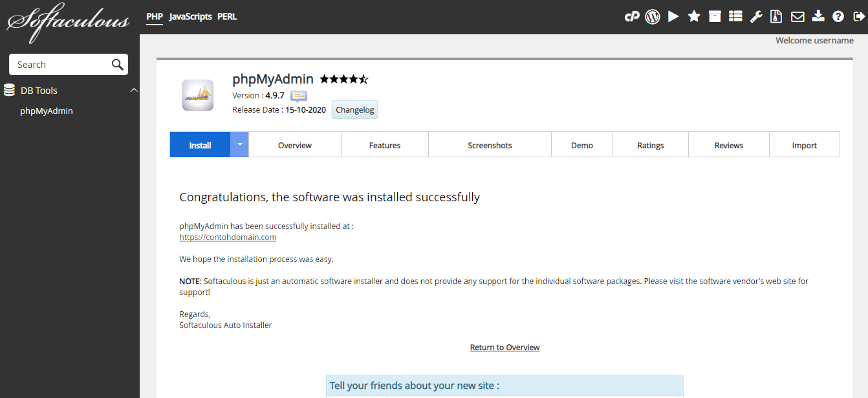Click the Changelog button
This screenshot has width=868, height=398.
[x=354, y=109]
